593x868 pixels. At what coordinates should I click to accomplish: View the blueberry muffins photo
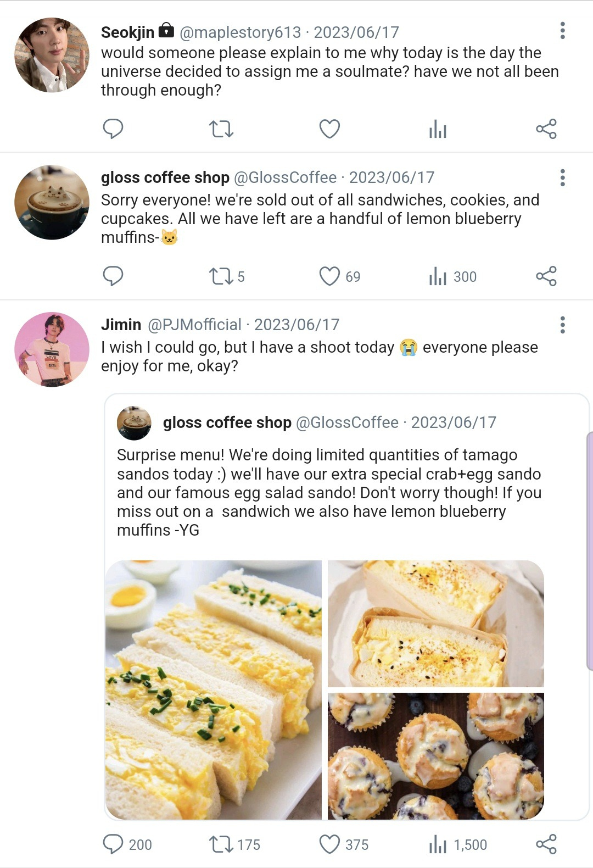[x=435, y=756]
